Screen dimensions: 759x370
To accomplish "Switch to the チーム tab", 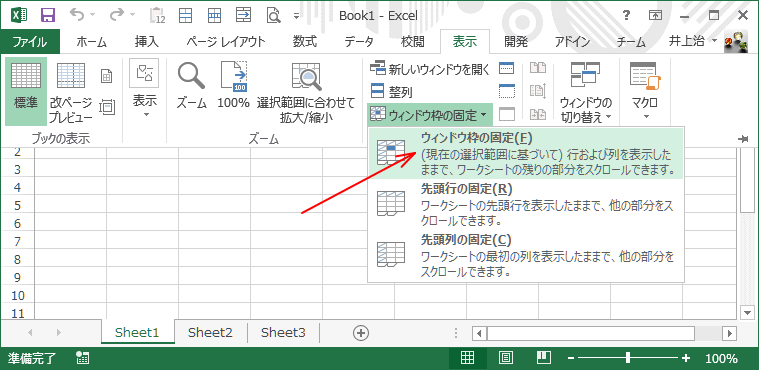I will click(631, 42).
